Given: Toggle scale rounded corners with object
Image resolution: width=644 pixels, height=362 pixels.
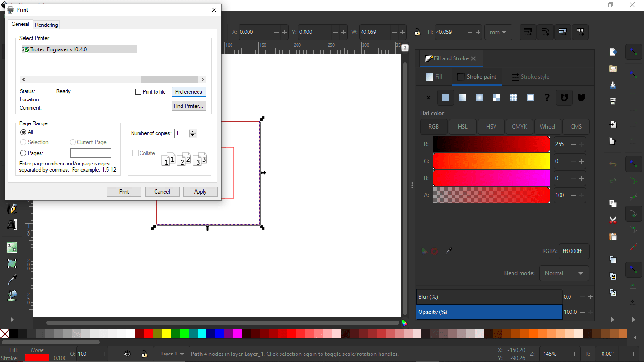Looking at the screenshot, I should pos(545,32).
